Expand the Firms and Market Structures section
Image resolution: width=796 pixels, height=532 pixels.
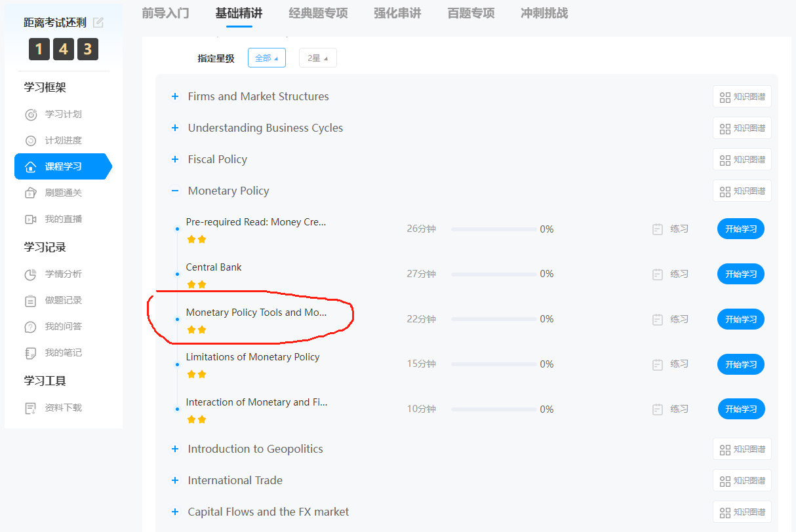(175, 96)
